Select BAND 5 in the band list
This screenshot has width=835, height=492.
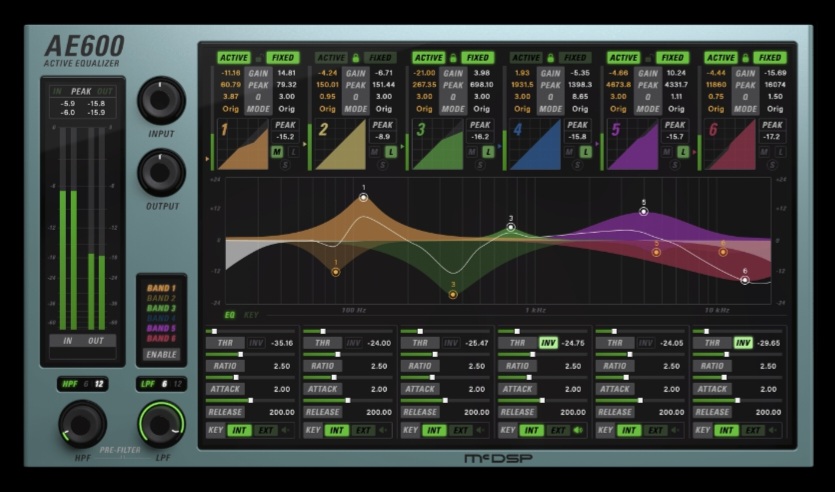pos(161,327)
